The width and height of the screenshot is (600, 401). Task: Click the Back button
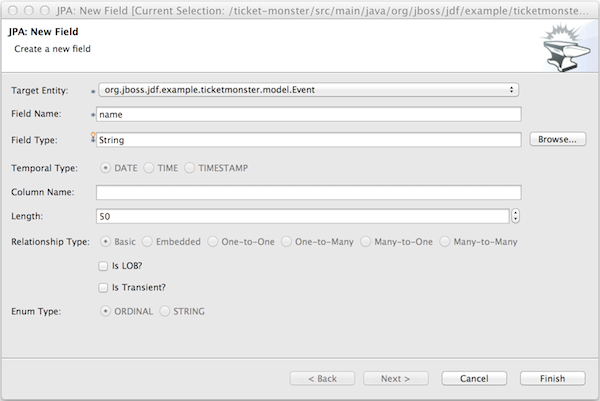pyautogui.click(x=322, y=378)
